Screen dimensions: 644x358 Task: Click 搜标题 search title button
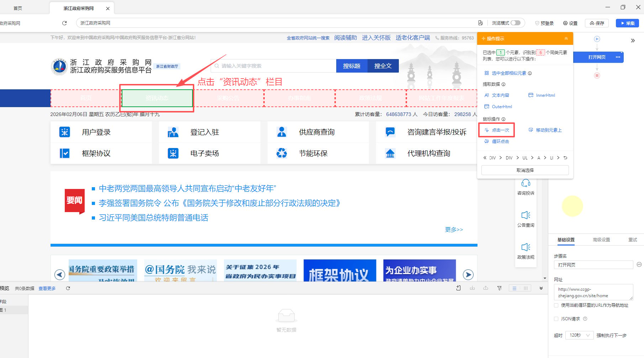(352, 66)
